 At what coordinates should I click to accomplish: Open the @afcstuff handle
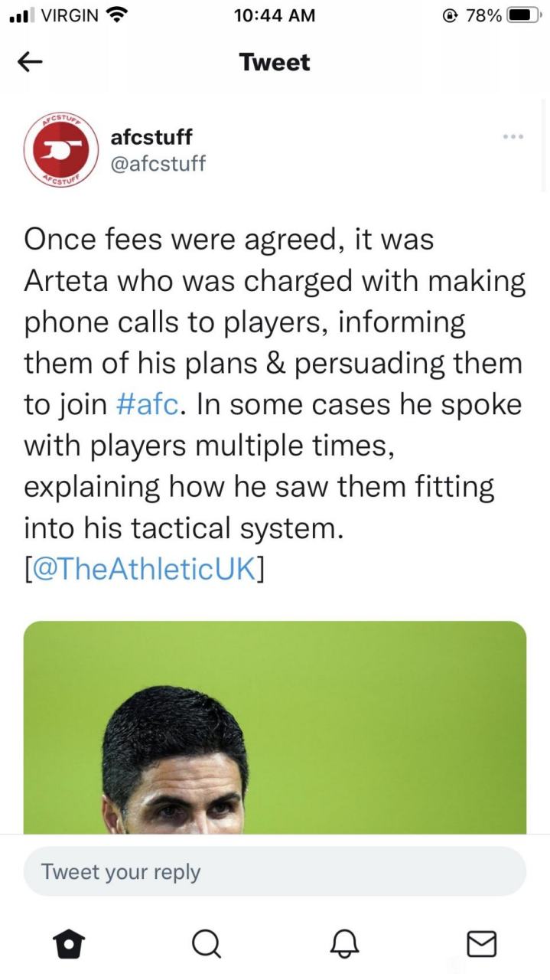pyautogui.click(x=158, y=163)
